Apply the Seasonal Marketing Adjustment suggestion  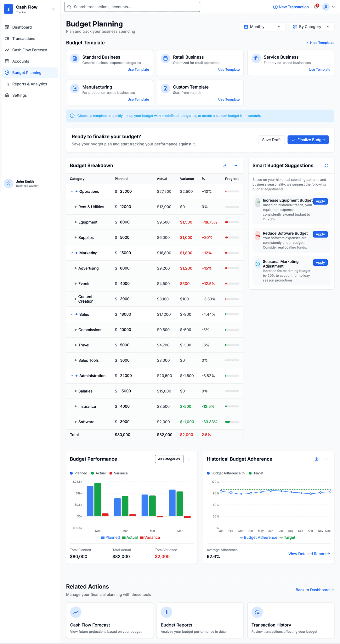click(x=320, y=263)
